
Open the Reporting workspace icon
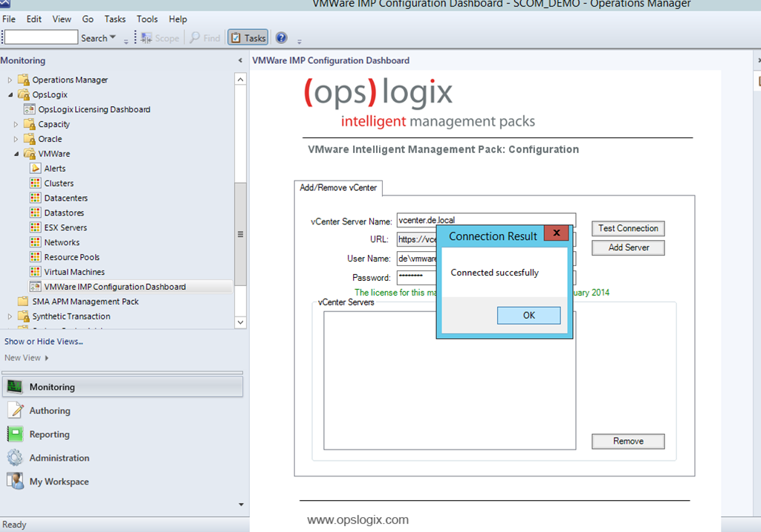pos(16,435)
